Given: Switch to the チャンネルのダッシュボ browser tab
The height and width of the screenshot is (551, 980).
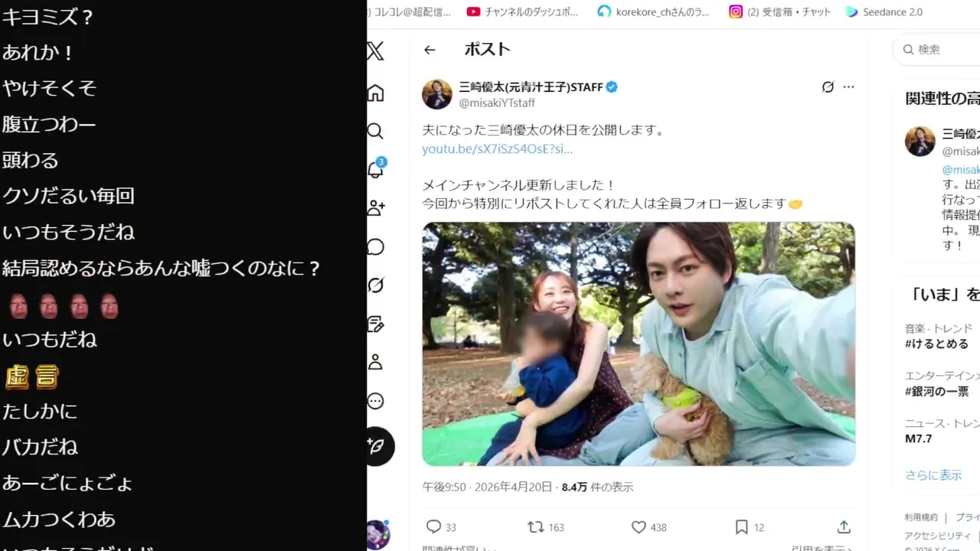Looking at the screenshot, I should click(x=522, y=11).
